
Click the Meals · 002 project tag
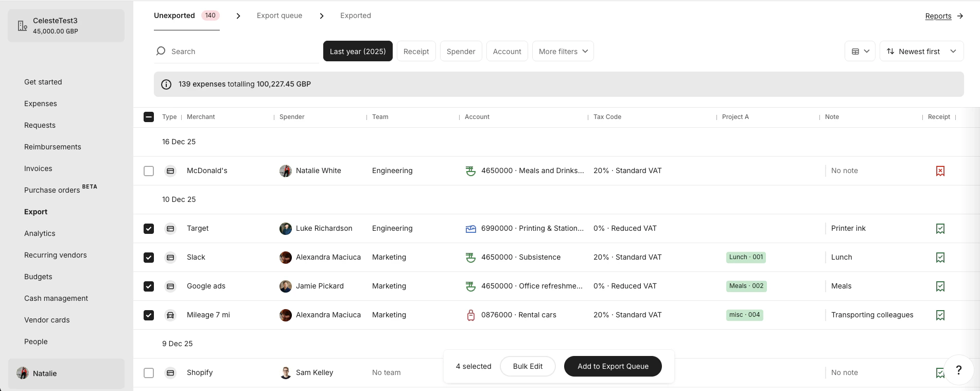coord(746,286)
